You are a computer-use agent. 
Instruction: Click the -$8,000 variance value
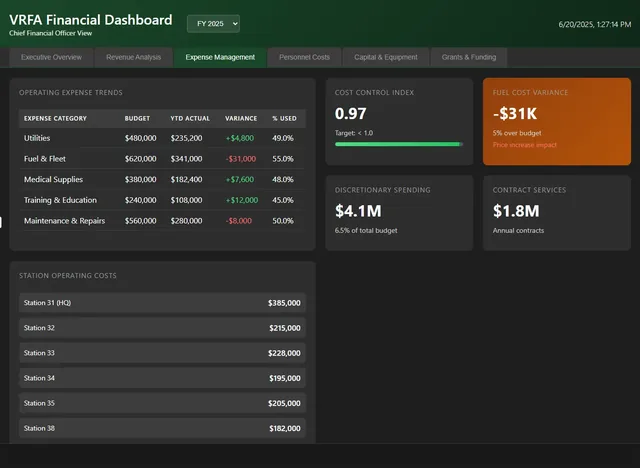[x=239, y=221]
